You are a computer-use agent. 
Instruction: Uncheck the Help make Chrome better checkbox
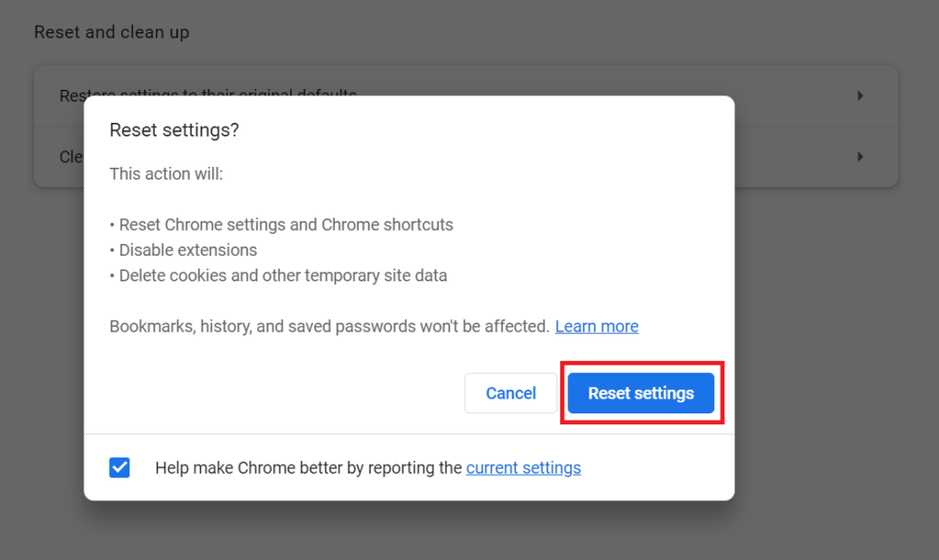point(119,467)
